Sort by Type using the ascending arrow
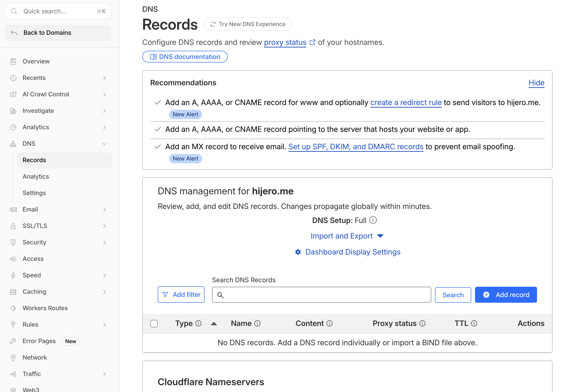Screen dimensions: 573x392 pyautogui.click(x=214, y=324)
